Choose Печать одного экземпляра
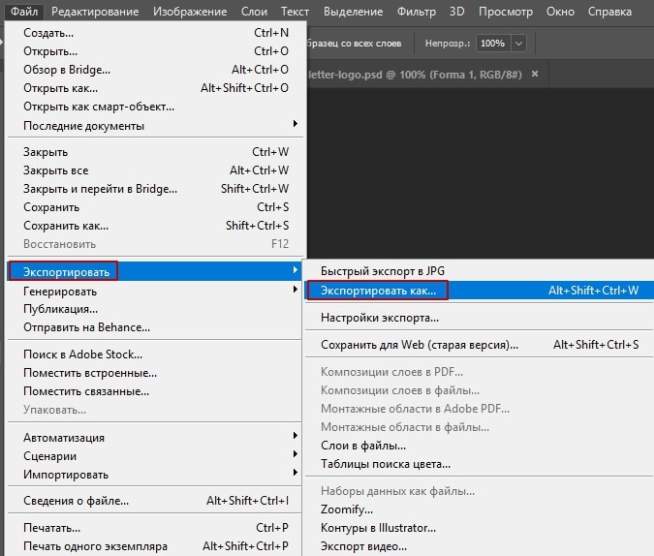Viewport: 654px width, 556px height. pos(154,546)
